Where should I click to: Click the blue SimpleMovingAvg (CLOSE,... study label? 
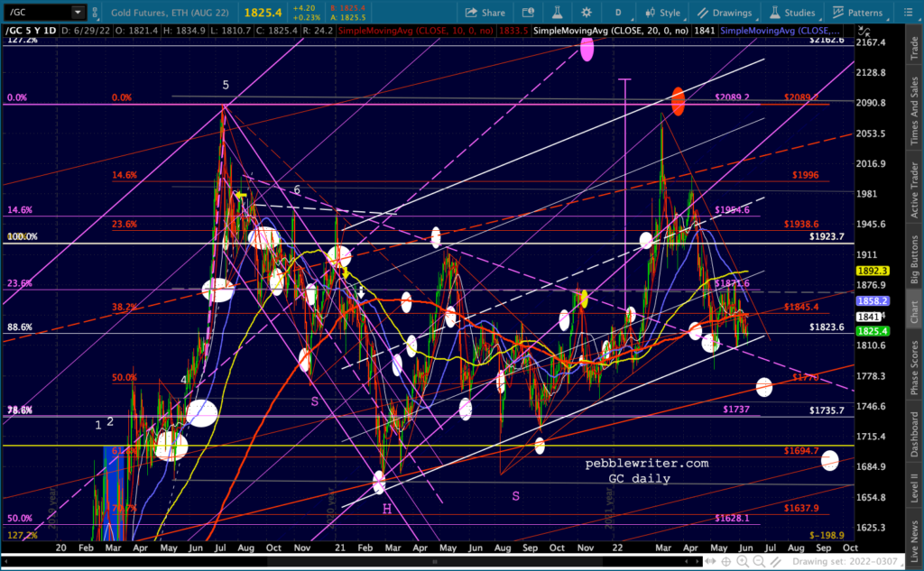click(x=780, y=31)
